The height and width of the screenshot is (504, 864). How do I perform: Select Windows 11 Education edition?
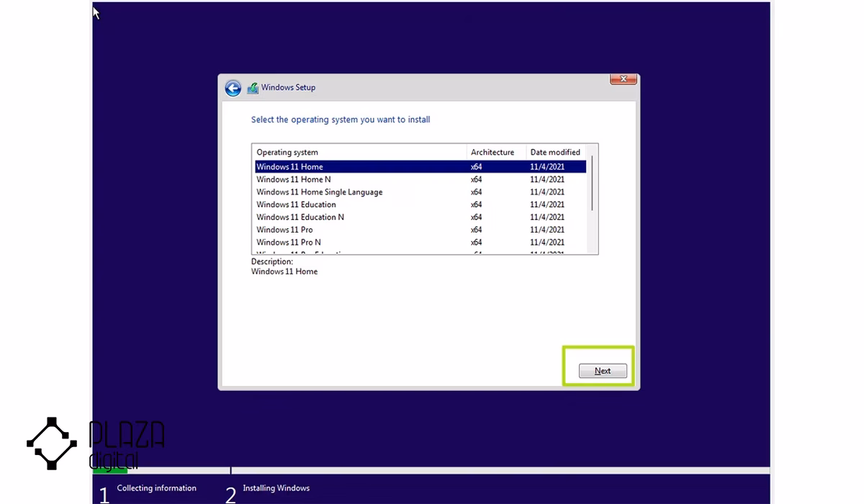point(420,204)
